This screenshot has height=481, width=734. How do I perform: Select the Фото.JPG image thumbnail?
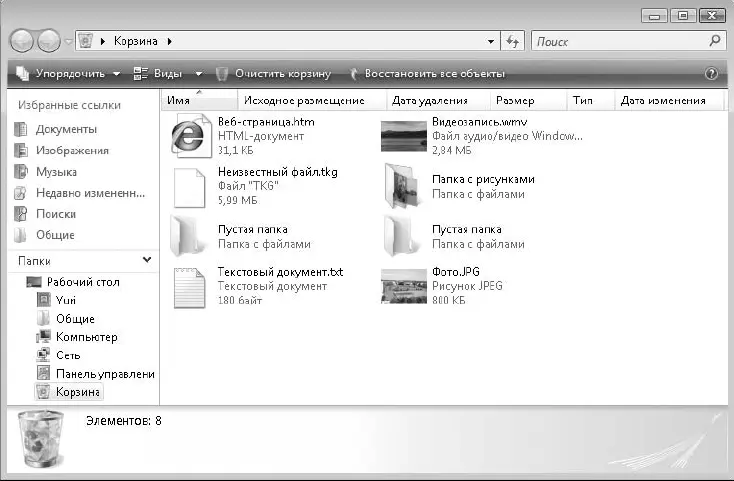(x=403, y=287)
